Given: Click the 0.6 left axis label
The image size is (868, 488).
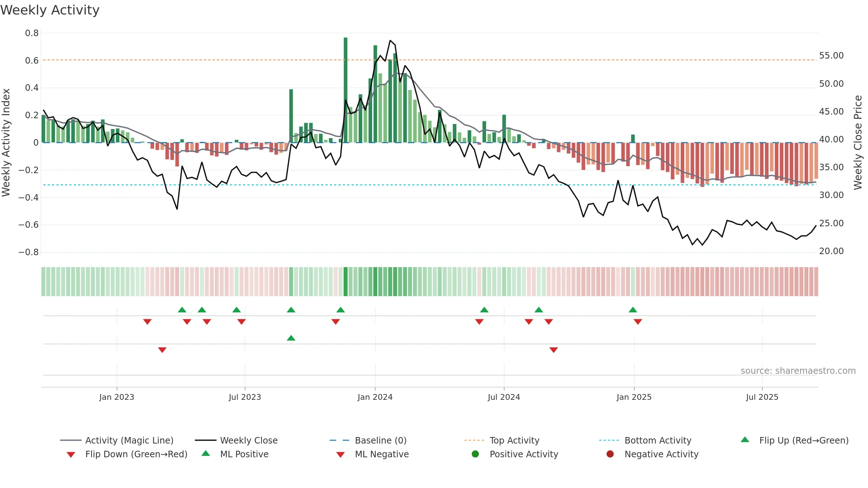Looking at the screenshot, I should coord(32,60).
